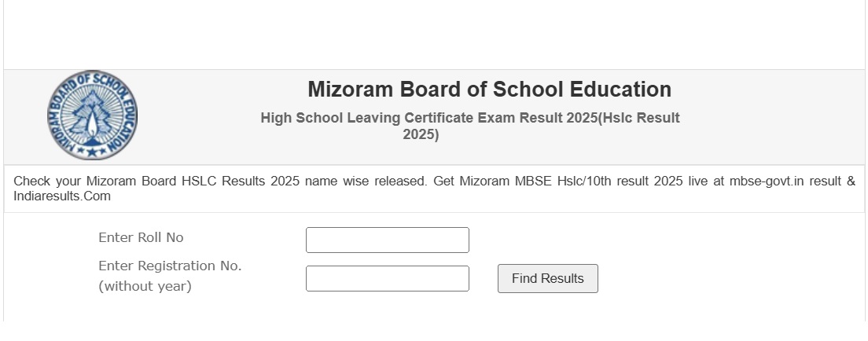The image size is (868, 341).
Task: Click the Enter Roll No label
Action: pos(141,237)
